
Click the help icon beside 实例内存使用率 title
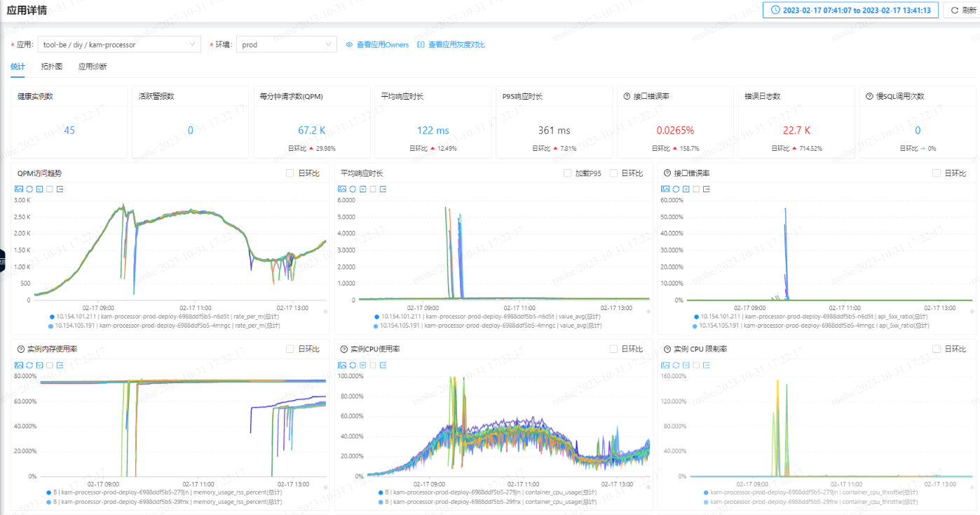pos(20,349)
